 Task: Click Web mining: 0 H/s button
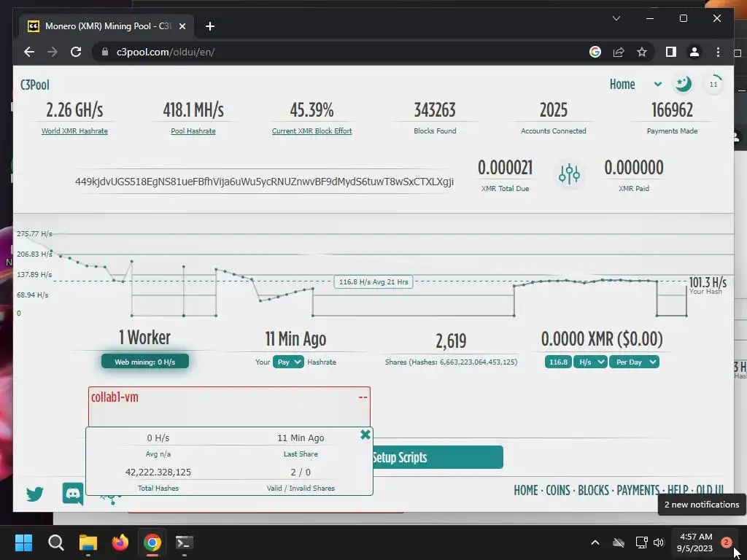(x=145, y=362)
